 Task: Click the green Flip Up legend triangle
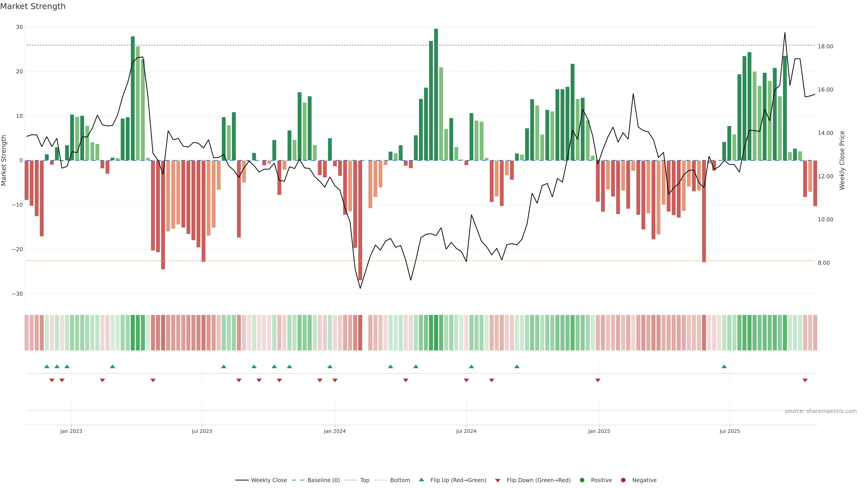point(421,480)
